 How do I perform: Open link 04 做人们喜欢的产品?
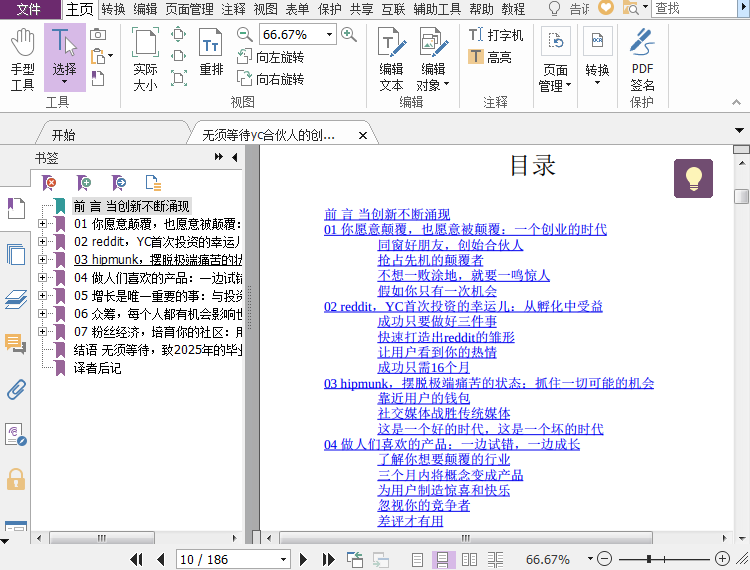[452, 444]
